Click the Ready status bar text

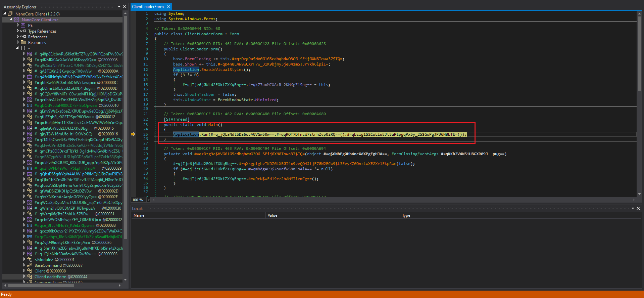pos(6,294)
